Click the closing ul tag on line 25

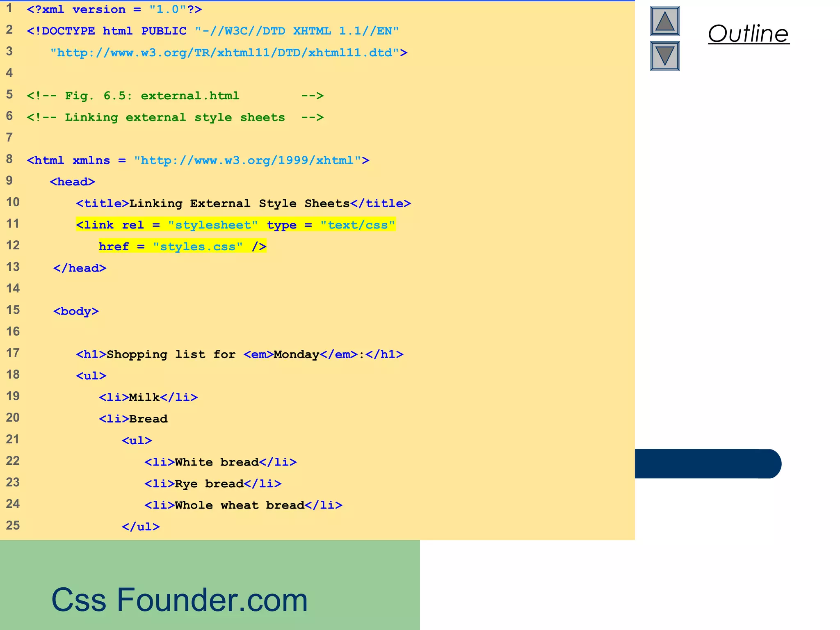[x=141, y=527]
